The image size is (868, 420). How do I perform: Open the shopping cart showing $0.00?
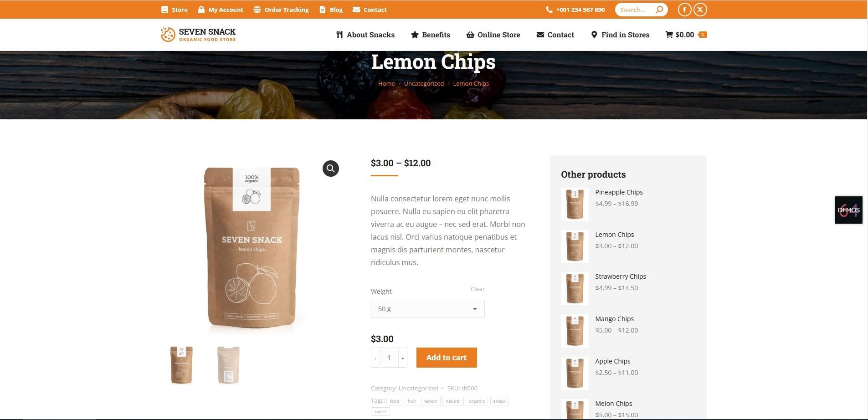686,35
